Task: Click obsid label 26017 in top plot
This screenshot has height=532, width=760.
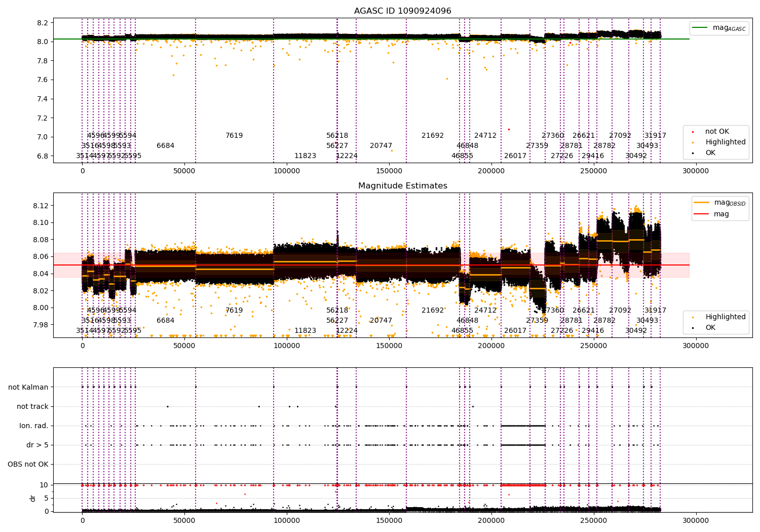Action: (x=515, y=156)
